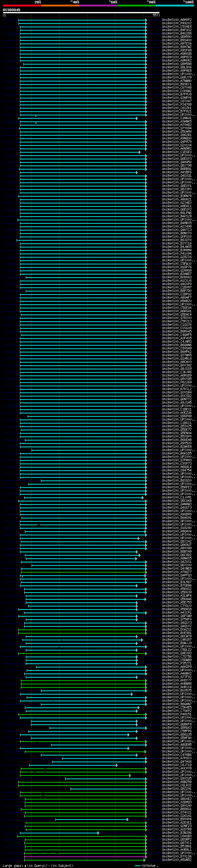Select the UniRef100_Q6RJY9 label

[x=177, y=78]
